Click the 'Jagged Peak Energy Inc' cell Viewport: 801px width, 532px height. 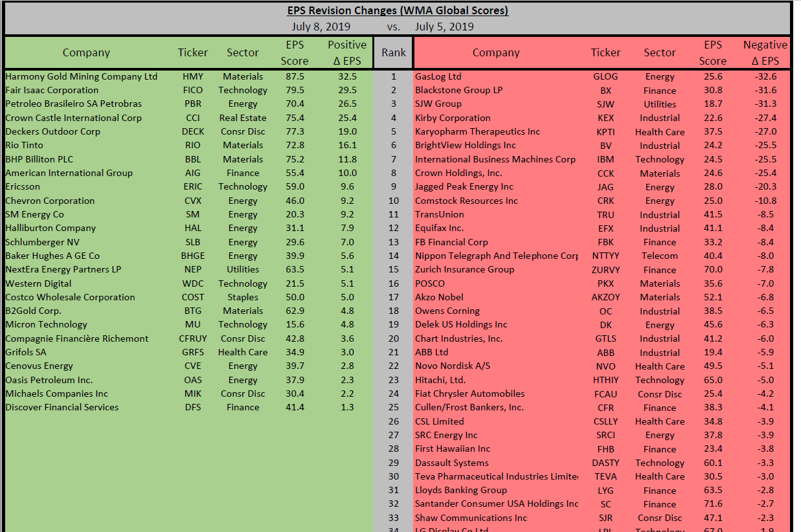coord(464,186)
